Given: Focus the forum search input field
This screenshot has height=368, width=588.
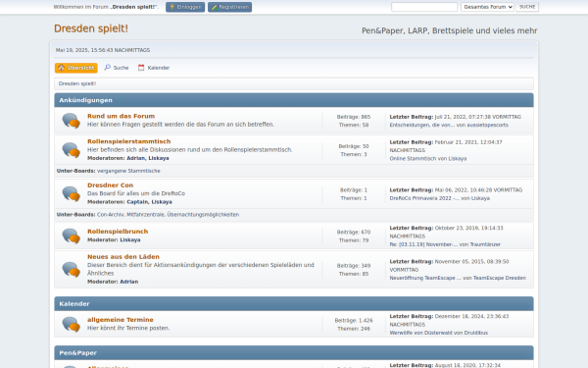Looking at the screenshot, I should click(x=424, y=7).
